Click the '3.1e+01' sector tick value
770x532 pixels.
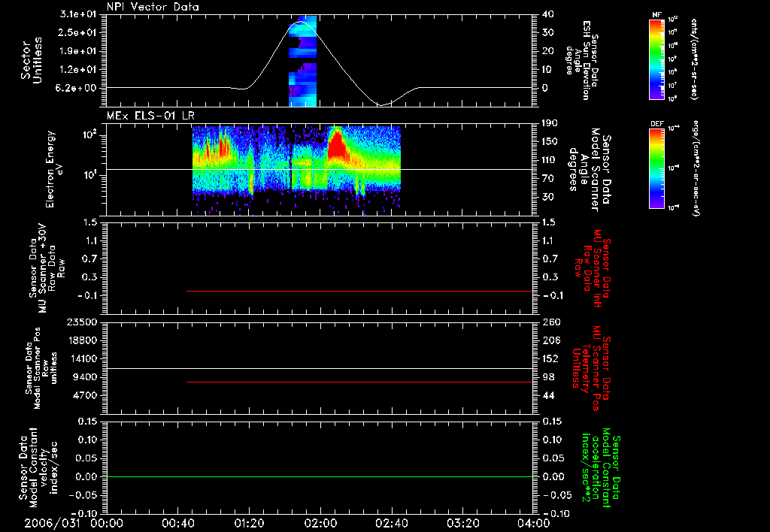78,14
